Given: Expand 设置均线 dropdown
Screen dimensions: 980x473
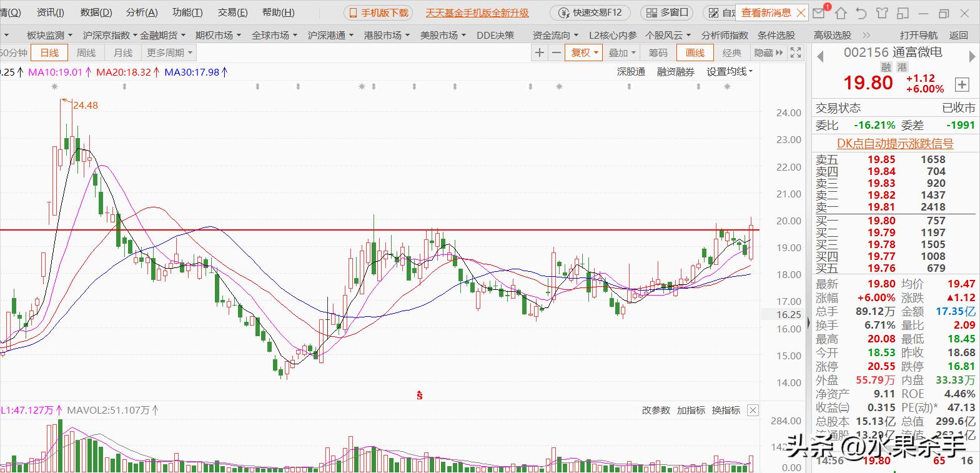Looking at the screenshot, I should (730, 72).
